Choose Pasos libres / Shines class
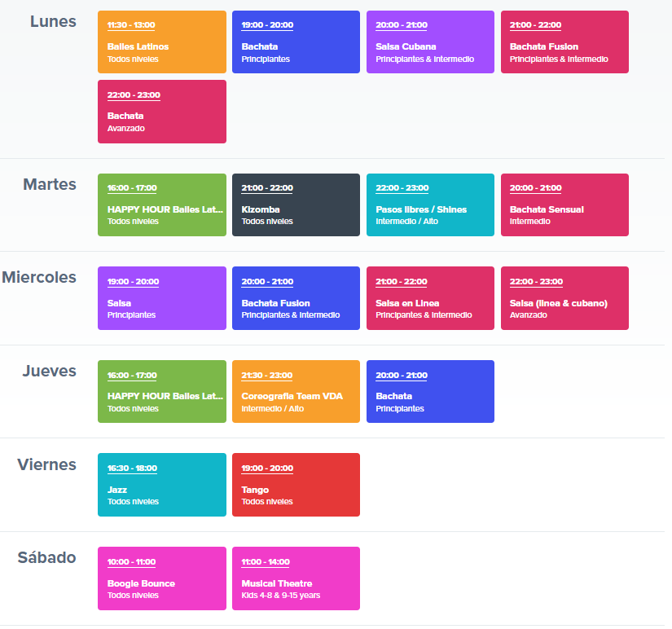 click(x=430, y=205)
